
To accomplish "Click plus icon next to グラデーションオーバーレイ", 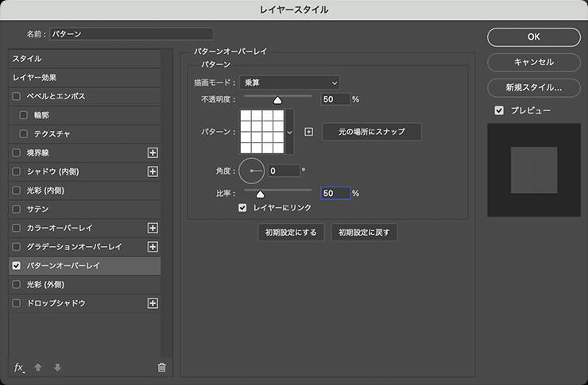I will pyautogui.click(x=153, y=247).
